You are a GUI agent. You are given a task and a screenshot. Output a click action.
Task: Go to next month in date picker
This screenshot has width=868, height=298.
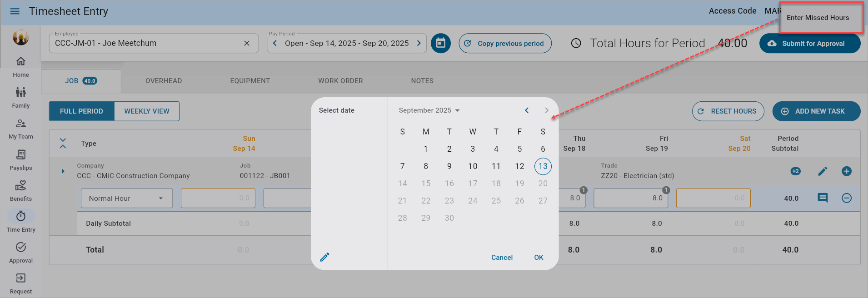(547, 110)
